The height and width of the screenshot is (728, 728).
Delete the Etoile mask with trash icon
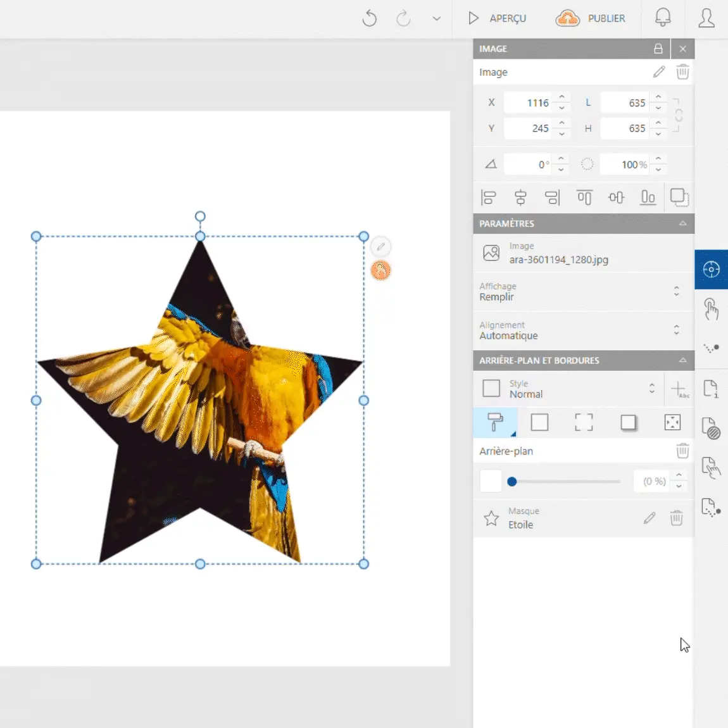[x=676, y=518]
